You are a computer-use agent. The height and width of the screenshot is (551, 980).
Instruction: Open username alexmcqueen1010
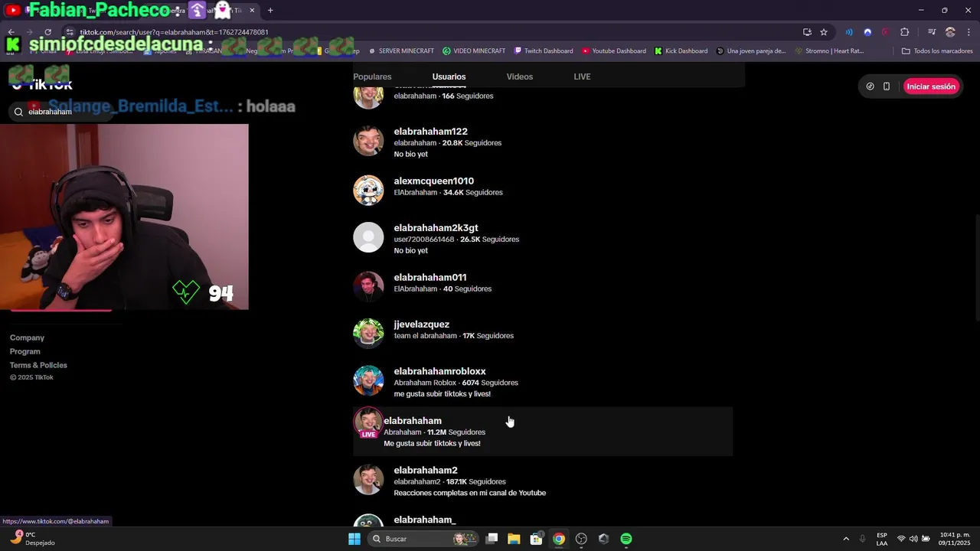(433, 181)
